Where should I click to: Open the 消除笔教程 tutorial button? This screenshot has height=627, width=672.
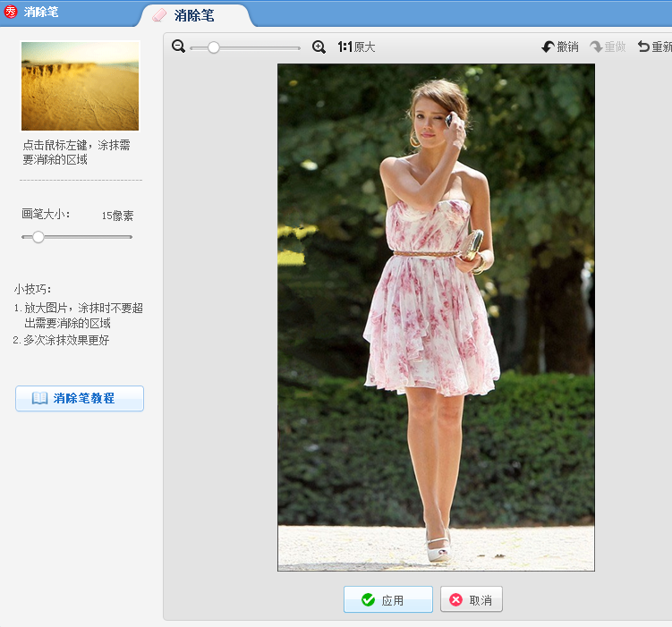tap(80, 398)
